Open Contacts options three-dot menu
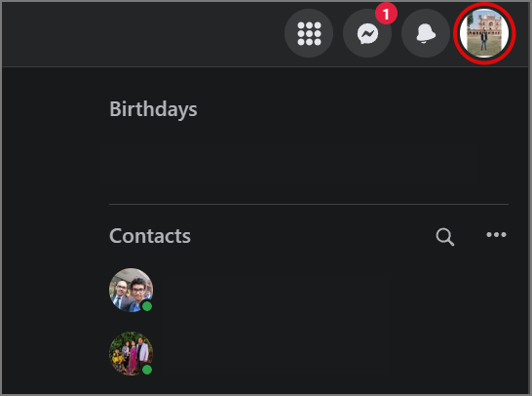Screen dimensions: 532x396 pyautogui.click(x=496, y=235)
